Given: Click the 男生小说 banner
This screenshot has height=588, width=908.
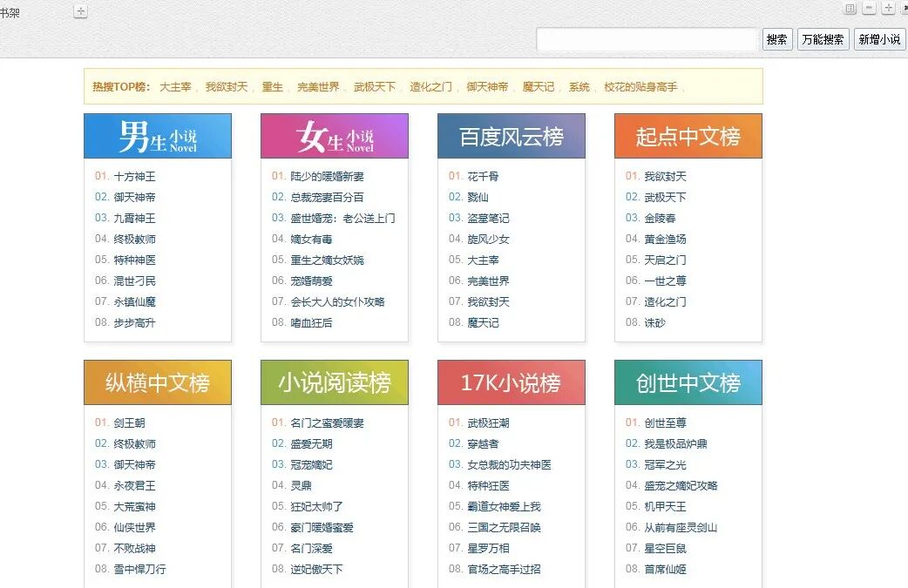Looking at the screenshot, I should [x=158, y=136].
